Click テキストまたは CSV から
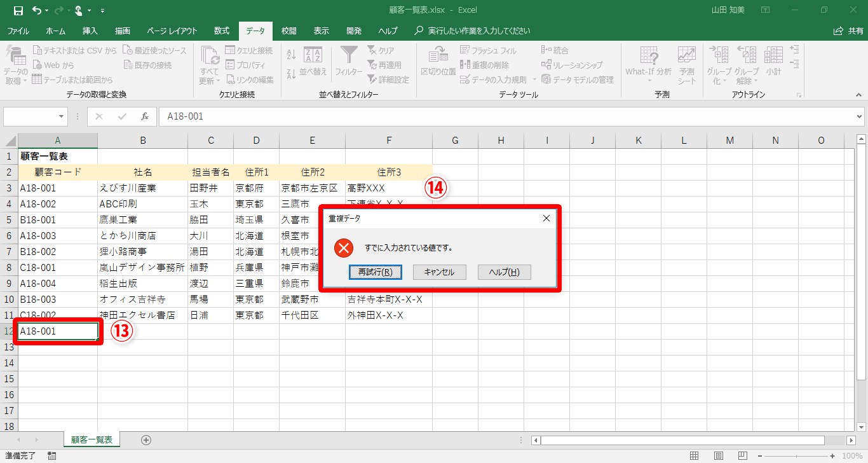This screenshot has height=463, width=868. [75, 50]
